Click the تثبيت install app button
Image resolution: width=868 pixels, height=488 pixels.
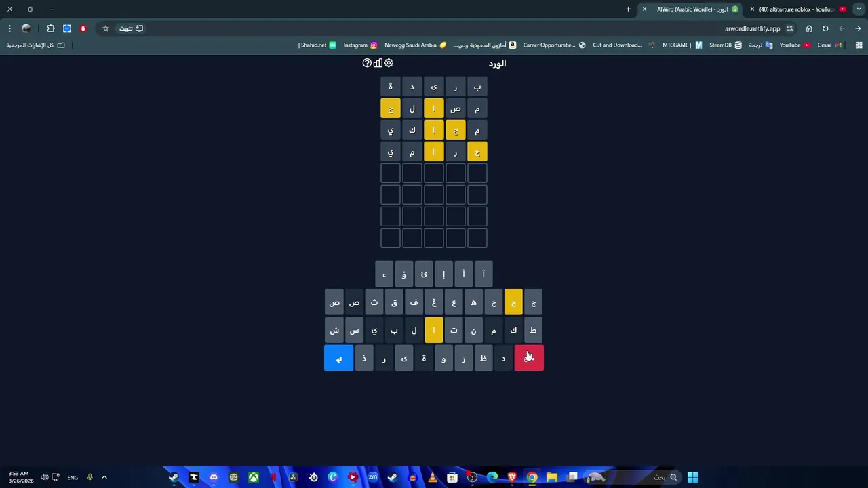point(131,28)
